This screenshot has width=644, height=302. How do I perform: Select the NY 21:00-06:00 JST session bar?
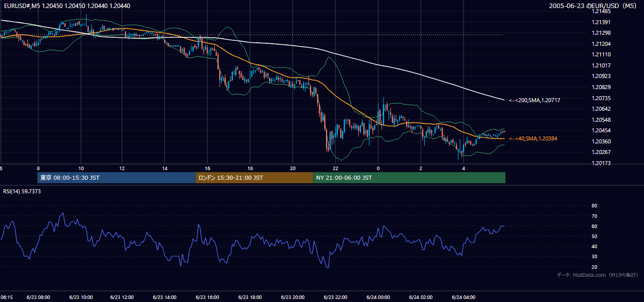(x=409, y=178)
